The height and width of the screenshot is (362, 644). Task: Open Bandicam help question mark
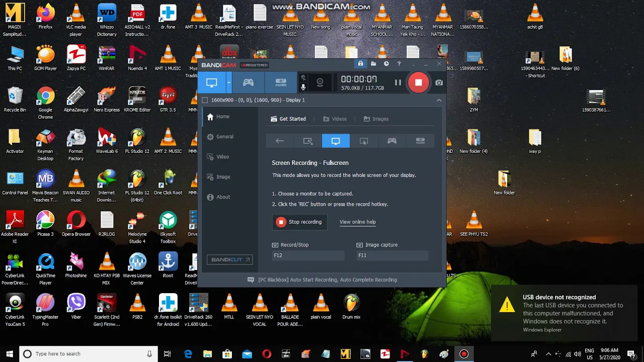(x=399, y=64)
